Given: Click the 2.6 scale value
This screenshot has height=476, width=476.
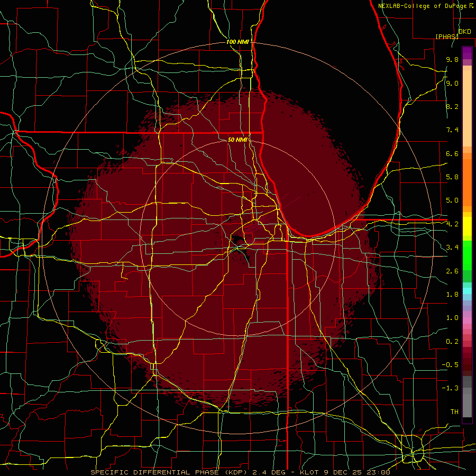Looking at the screenshot, I should tap(452, 271).
